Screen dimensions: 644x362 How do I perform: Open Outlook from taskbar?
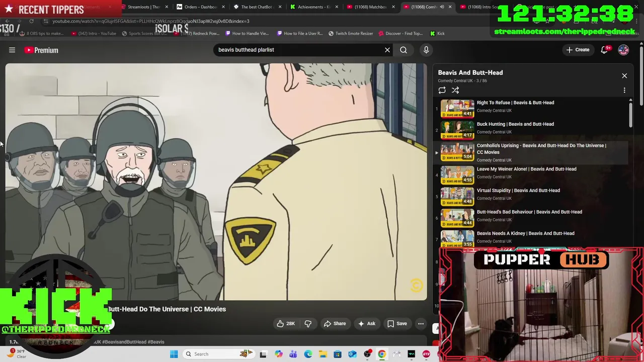(352, 354)
